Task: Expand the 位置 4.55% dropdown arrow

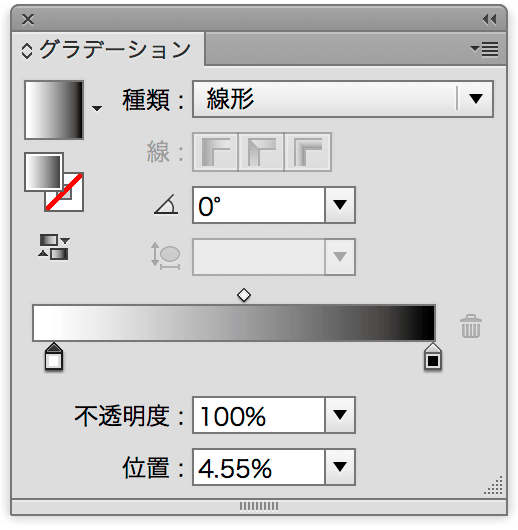Action: tap(340, 467)
